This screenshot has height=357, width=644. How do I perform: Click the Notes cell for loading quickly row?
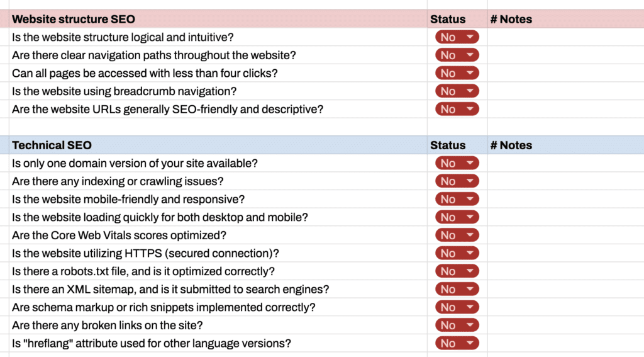point(565,217)
